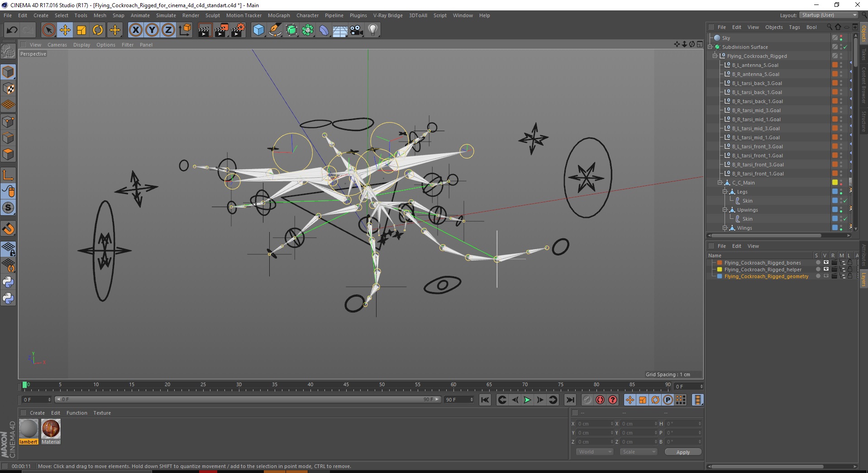Open the Takes side tab
The height and width of the screenshot is (473, 868).
point(863,54)
